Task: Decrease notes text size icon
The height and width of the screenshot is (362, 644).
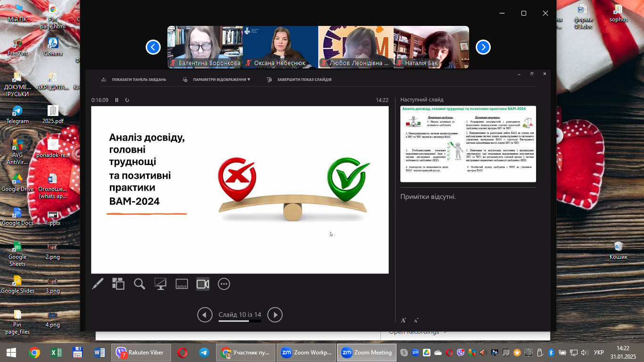Action: [x=416, y=321]
